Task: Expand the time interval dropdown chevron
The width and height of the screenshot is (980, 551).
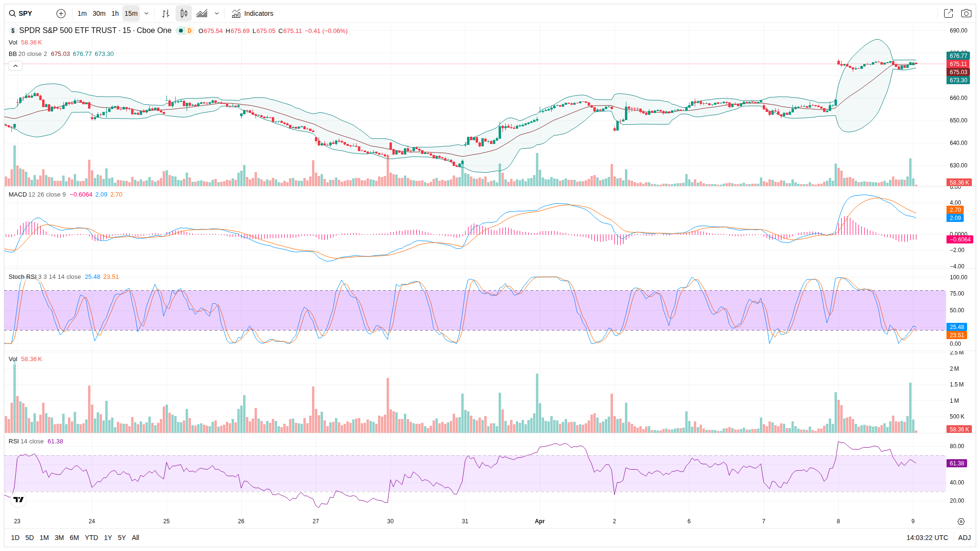Action: click(146, 13)
